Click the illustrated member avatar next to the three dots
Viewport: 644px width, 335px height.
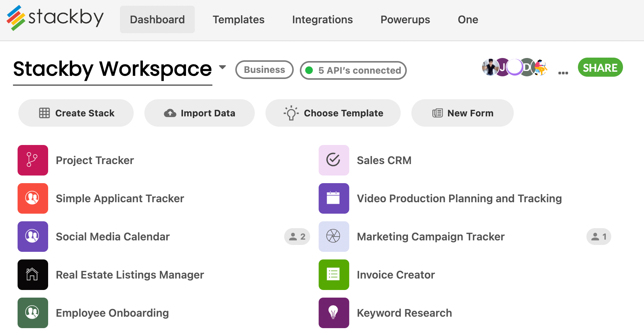click(x=540, y=67)
